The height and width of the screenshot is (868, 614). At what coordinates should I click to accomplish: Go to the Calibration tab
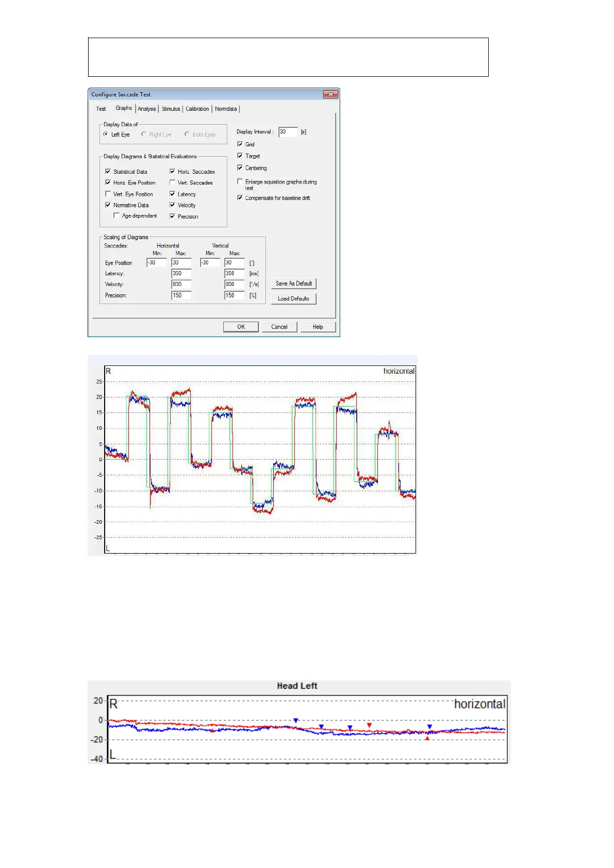tap(197, 109)
